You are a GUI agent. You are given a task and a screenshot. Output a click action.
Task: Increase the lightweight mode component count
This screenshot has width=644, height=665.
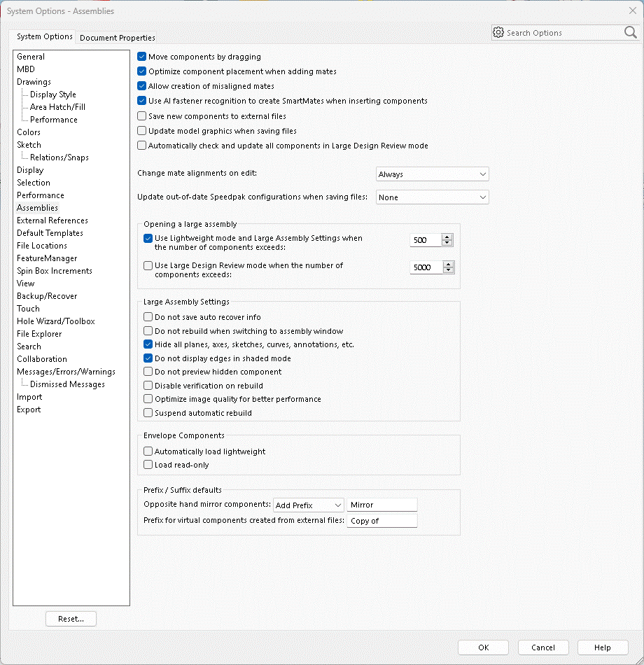447,237
